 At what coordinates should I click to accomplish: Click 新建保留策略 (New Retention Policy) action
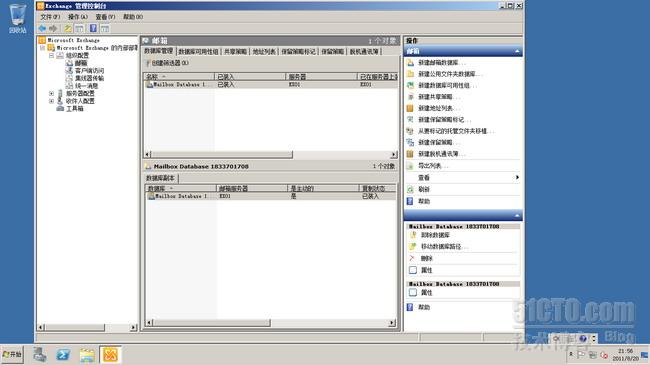[435, 142]
